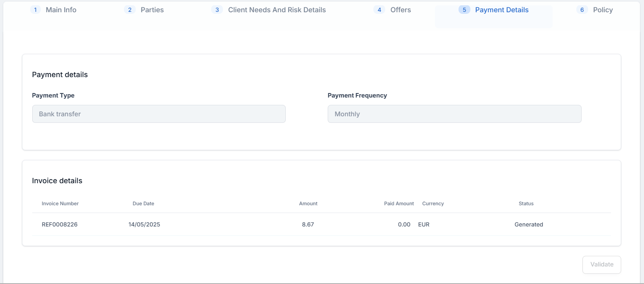Click the step 2 number badge for Parties

(130, 10)
